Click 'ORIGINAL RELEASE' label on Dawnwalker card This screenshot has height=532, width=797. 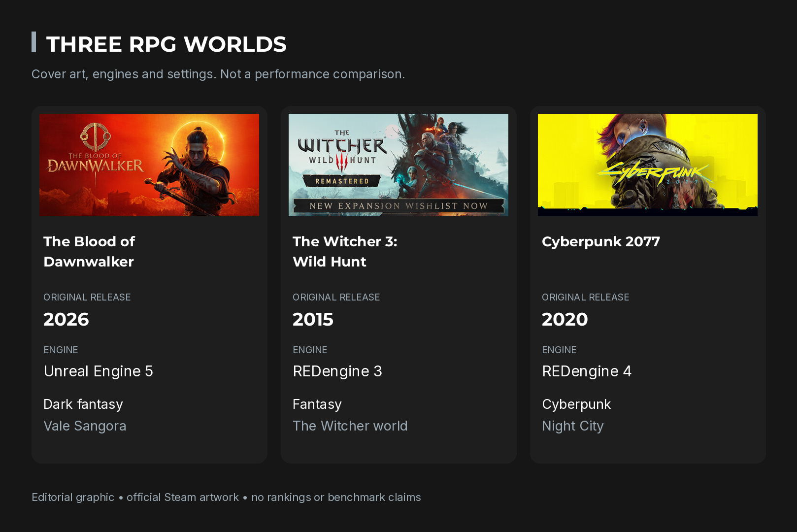(87, 297)
